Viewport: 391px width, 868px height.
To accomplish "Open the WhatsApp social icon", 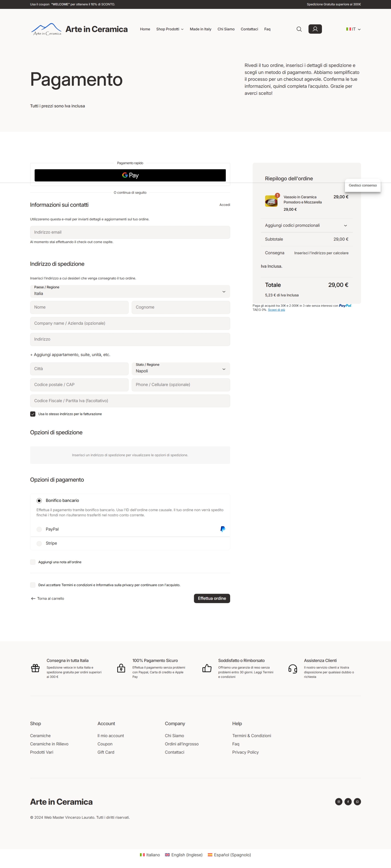I will pyautogui.click(x=357, y=802).
